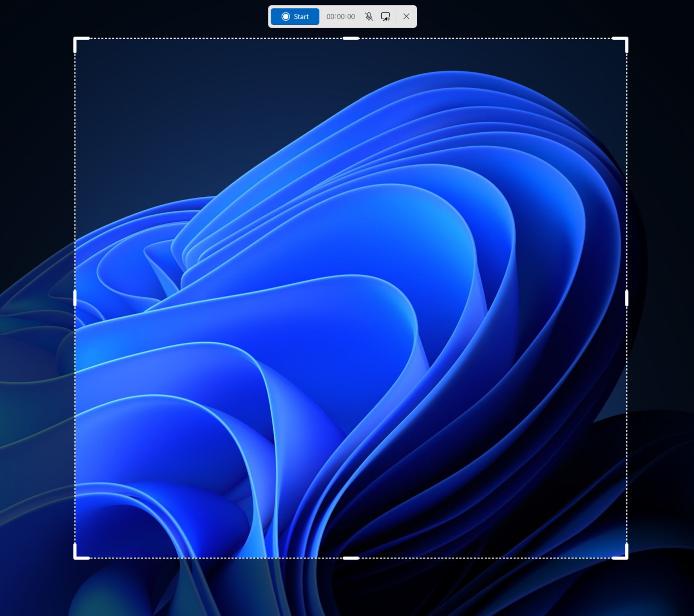The width and height of the screenshot is (694, 616).
Task: Close the recording toolbar
Action: tap(406, 17)
